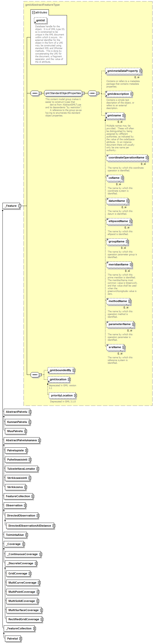155x644 pixels.
Task: Expand the AbstractPalvelu element
Action: click(30, 412)
